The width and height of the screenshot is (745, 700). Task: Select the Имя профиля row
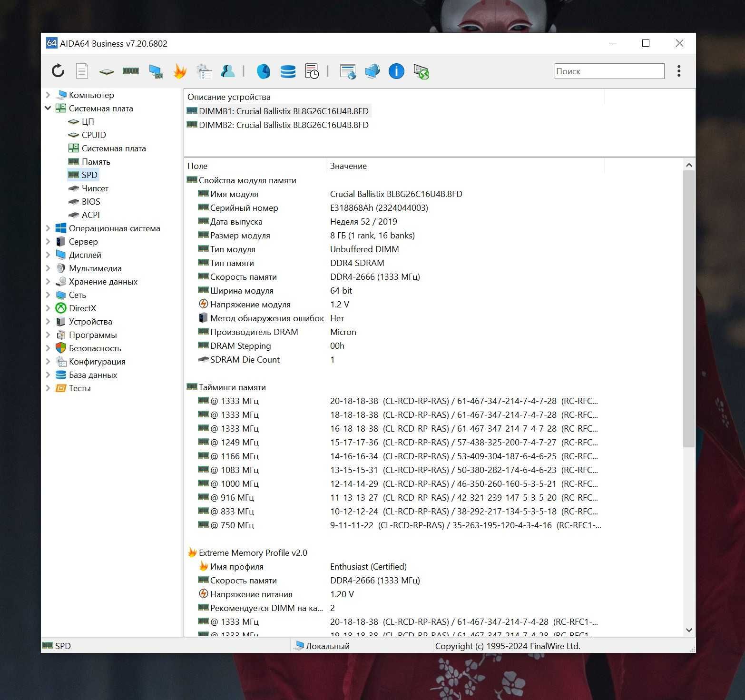(x=394, y=566)
